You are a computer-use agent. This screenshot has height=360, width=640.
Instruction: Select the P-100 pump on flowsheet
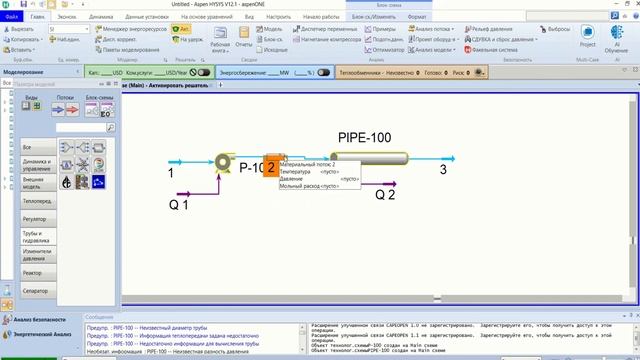(223, 162)
